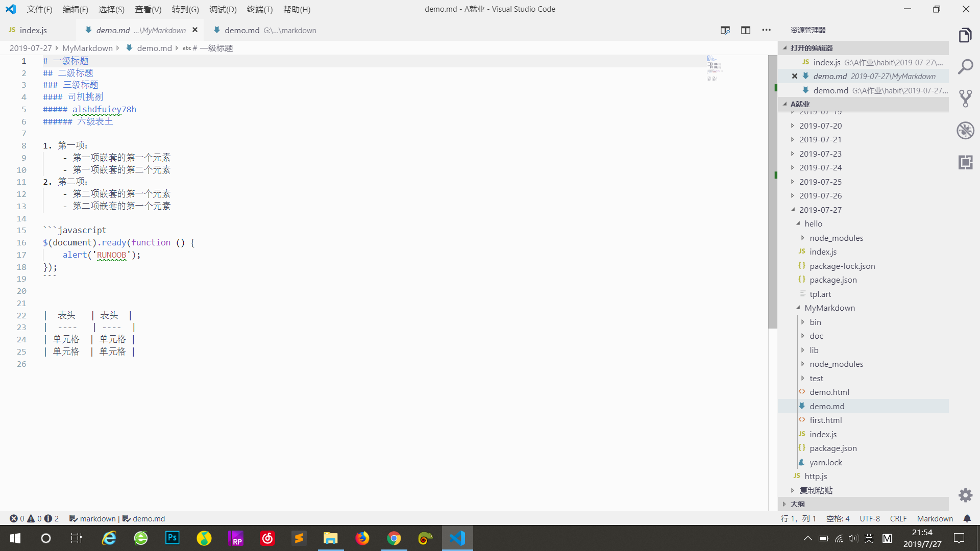Click the Manage gear icon

[965, 495]
